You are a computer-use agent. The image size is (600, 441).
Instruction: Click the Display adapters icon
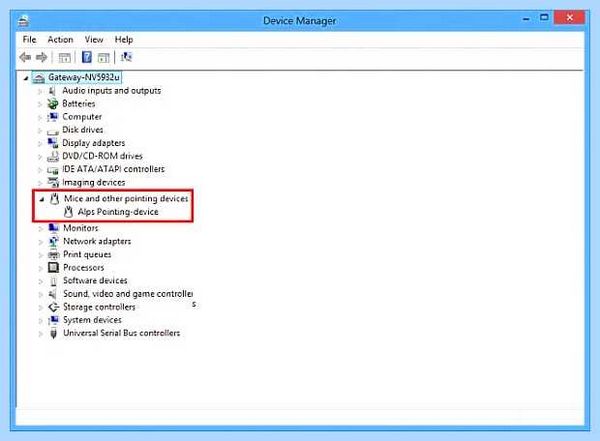[x=53, y=143]
